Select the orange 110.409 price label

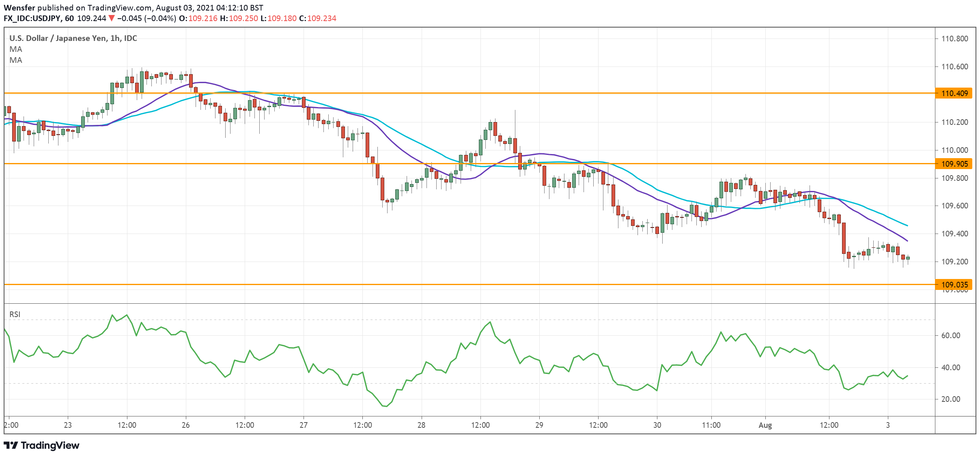point(954,93)
